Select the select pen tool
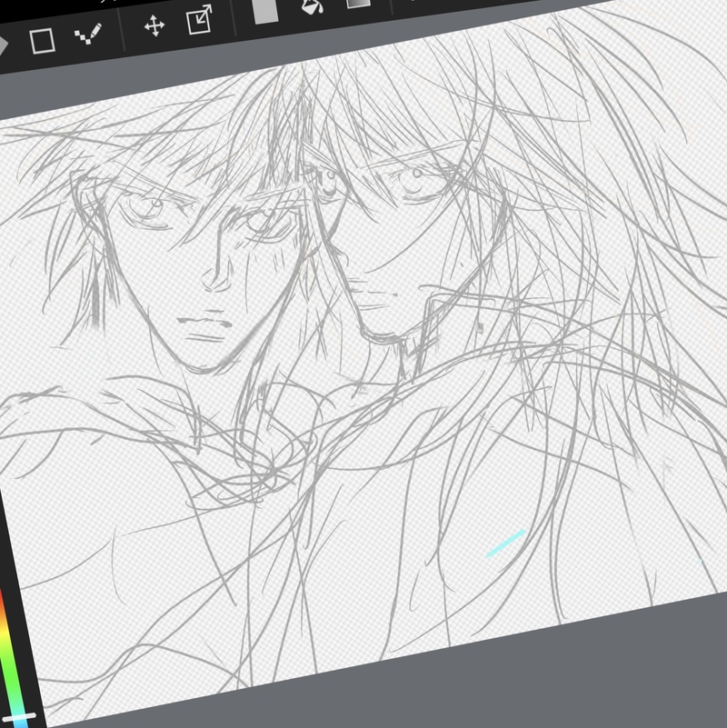This screenshot has height=728, width=727. tap(88, 34)
